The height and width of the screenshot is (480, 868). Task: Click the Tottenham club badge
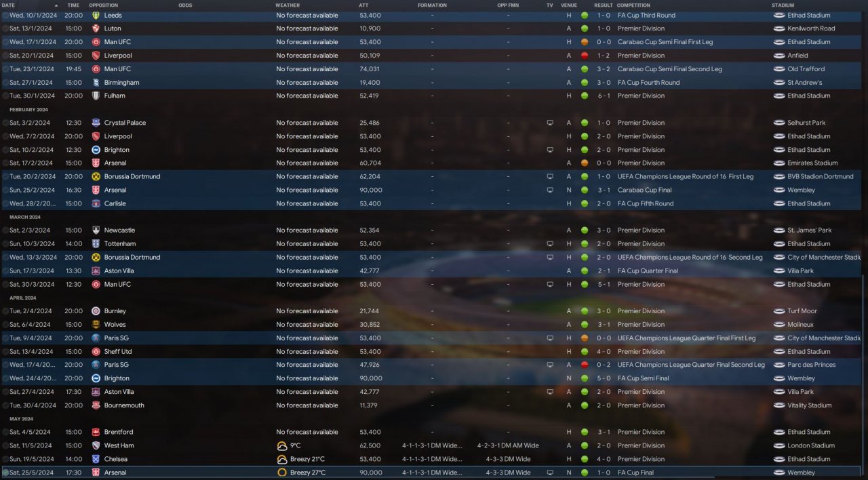[96, 244]
